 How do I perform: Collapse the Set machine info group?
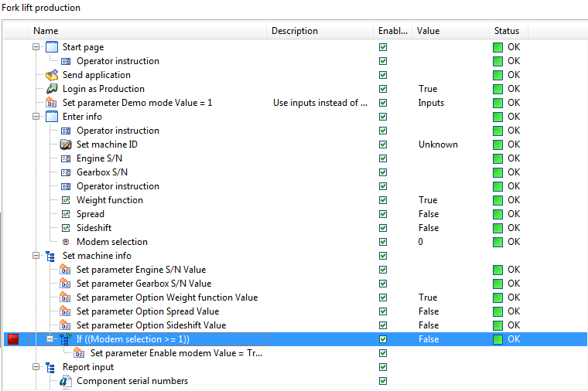point(36,256)
